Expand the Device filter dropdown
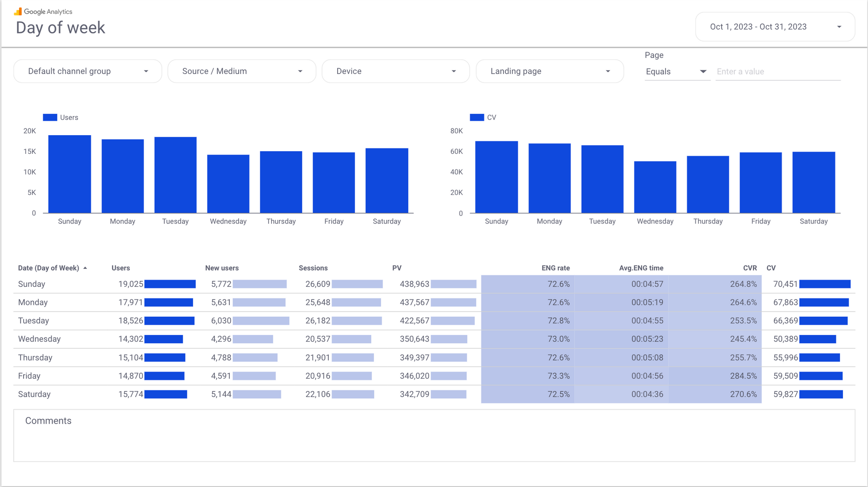868x487 pixels. tap(396, 71)
